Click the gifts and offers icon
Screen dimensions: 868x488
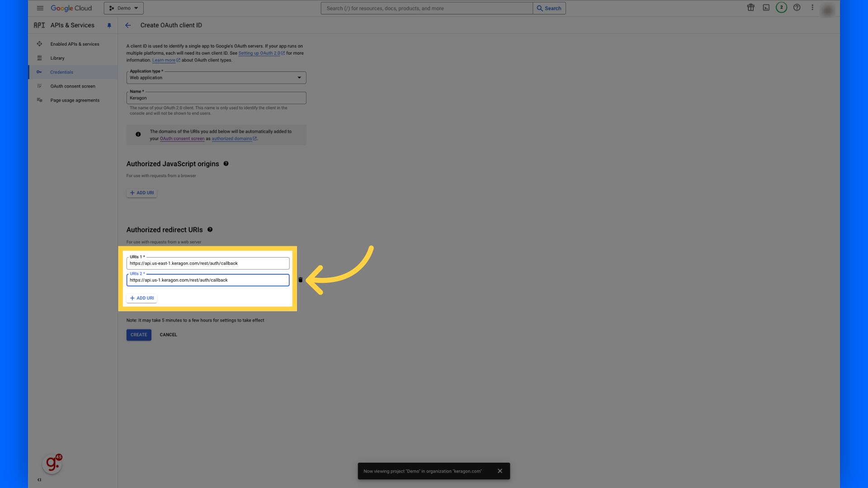[750, 8]
